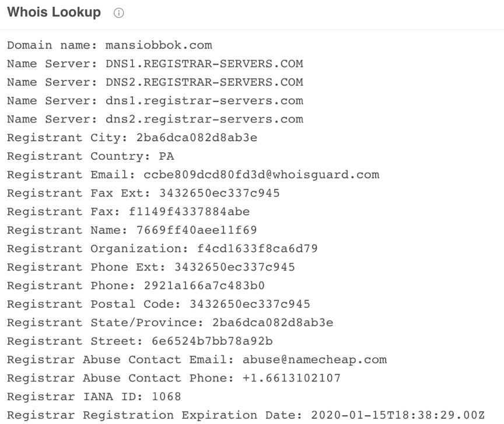
Task: Click the lowercase dns2.registrar-servers.com entry
Action: pyautogui.click(x=204, y=119)
